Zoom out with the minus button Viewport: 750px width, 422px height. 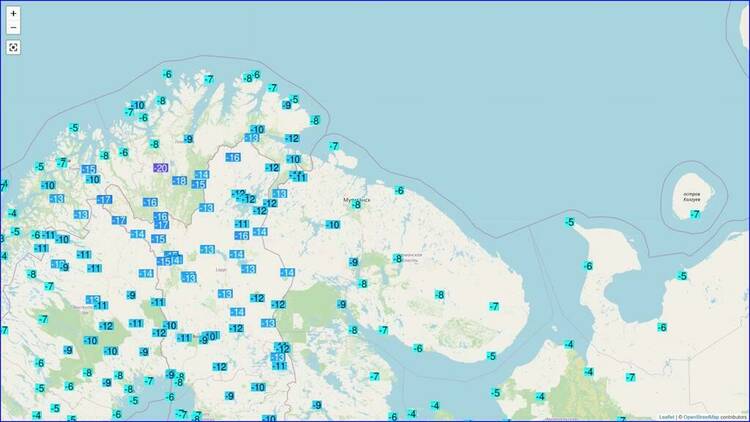tap(13, 28)
